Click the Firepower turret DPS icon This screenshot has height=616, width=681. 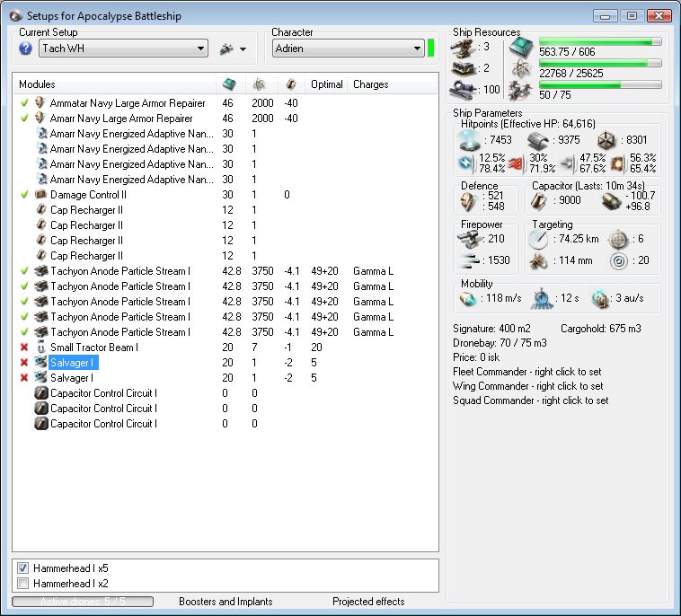469,239
